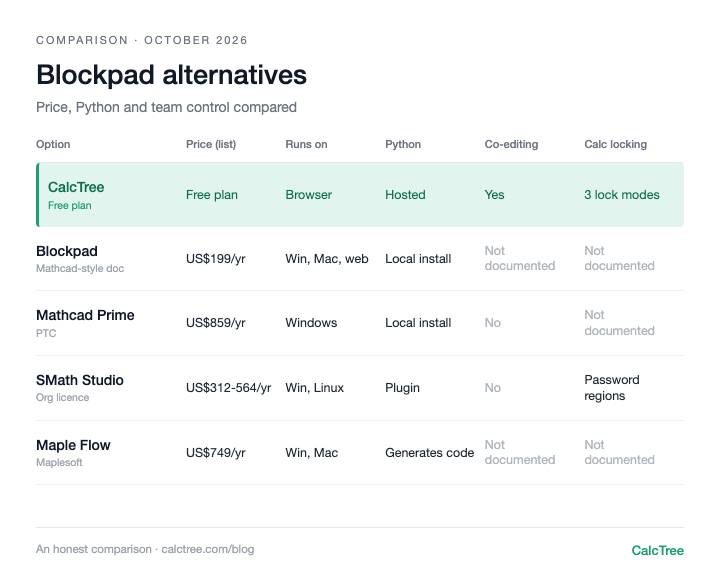
Task: Click the 'Generates code' Python cell
Action: point(429,452)
